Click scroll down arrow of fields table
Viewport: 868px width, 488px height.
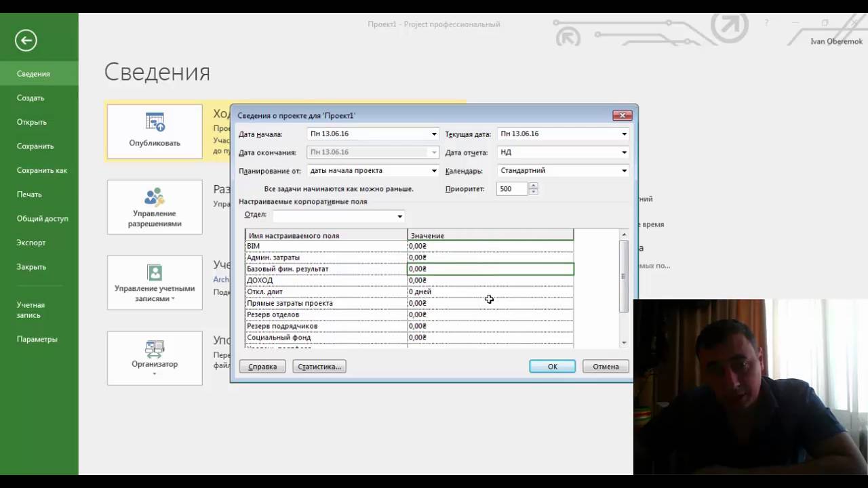point(624,343)
